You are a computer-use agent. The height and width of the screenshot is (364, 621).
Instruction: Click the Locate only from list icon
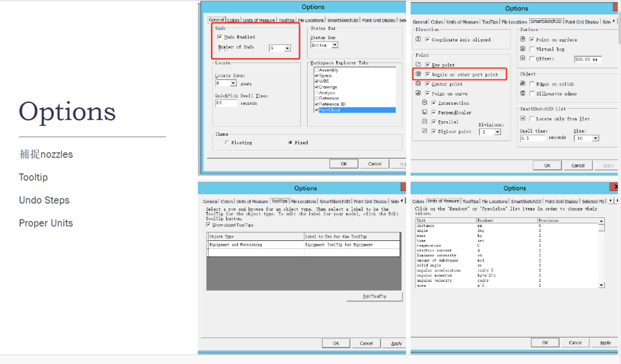click(523, 118)
